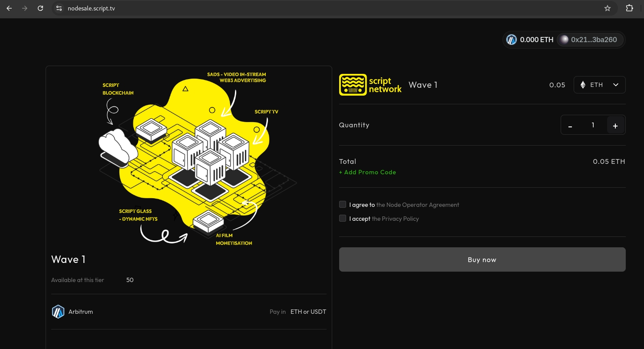The width and height of the screenshot is (644, 349).
Task: Open the Node Operator Agreement link
Action: [417, 205]
